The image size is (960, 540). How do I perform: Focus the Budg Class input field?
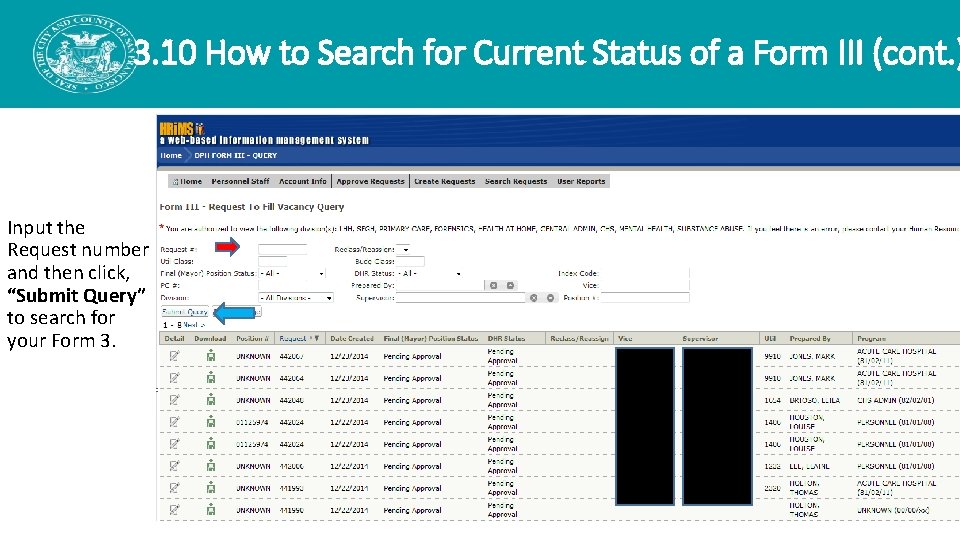coord(410,261)
